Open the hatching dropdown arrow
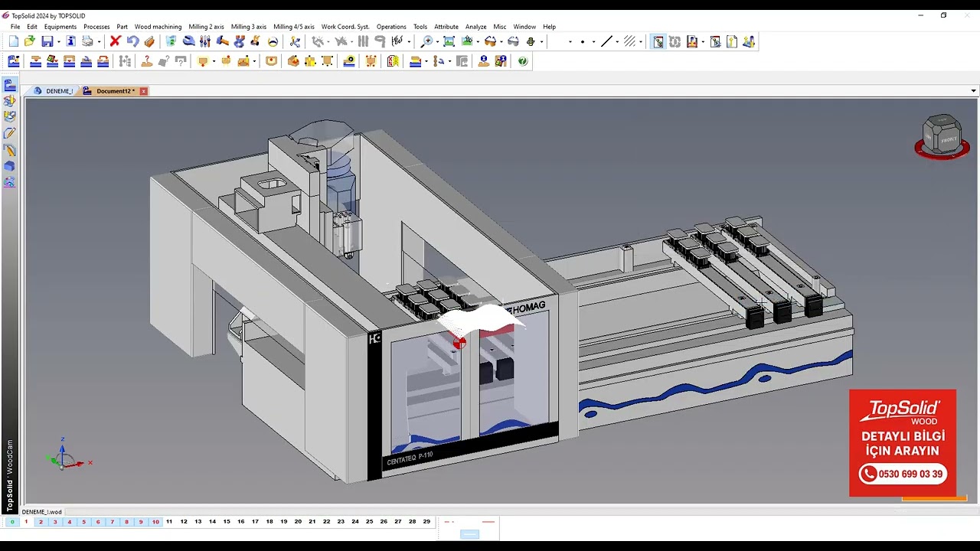980x551 pixels. [x=639, y=42]
